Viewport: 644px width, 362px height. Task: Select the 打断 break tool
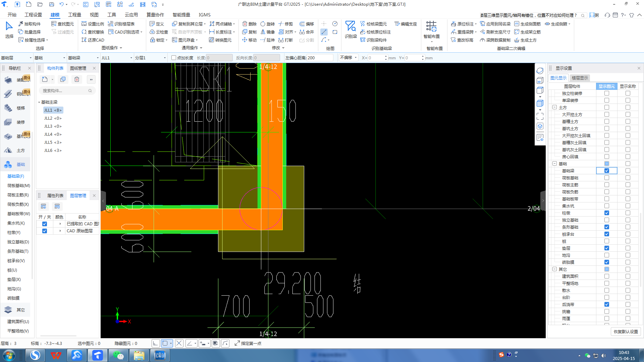coord(286,40)
